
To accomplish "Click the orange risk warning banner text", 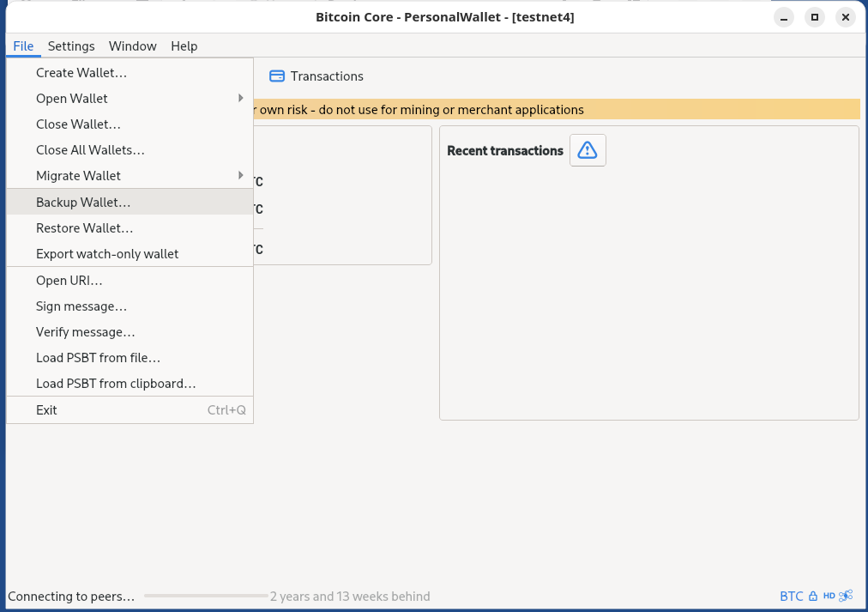I will (418, 110).
